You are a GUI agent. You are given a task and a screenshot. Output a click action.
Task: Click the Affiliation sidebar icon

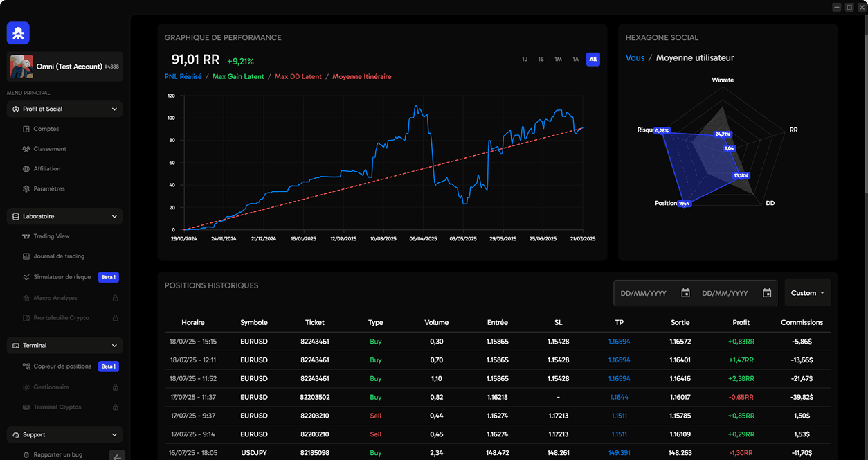(x=26, y=169)
